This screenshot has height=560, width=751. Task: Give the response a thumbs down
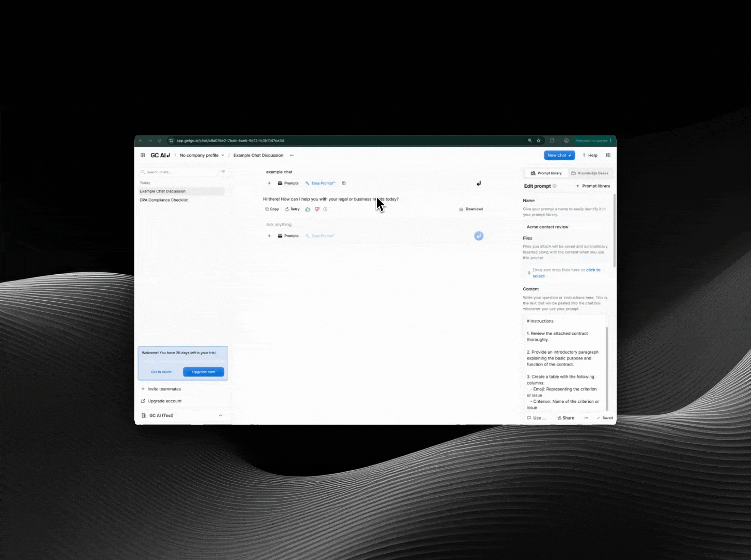click(x=317, y=209)
